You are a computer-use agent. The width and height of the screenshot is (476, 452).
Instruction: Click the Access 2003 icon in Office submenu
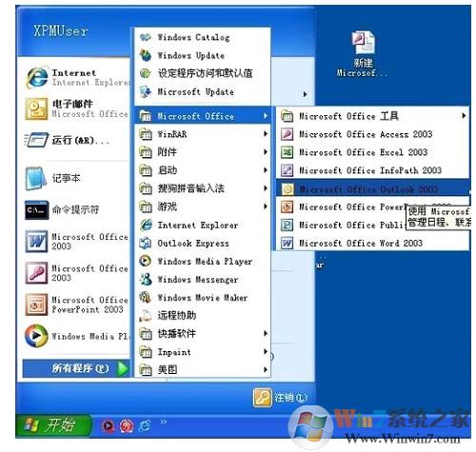point(288,134)
